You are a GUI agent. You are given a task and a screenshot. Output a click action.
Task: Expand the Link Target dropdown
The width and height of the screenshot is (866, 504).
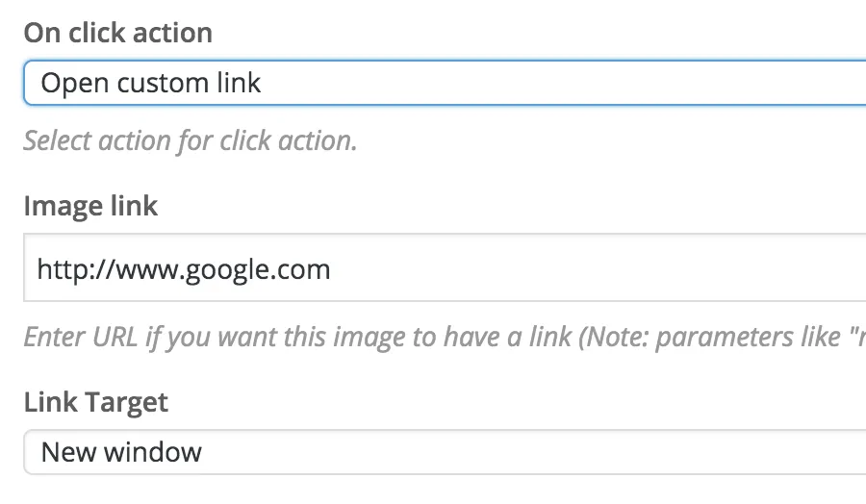click(x=443, y=452)
